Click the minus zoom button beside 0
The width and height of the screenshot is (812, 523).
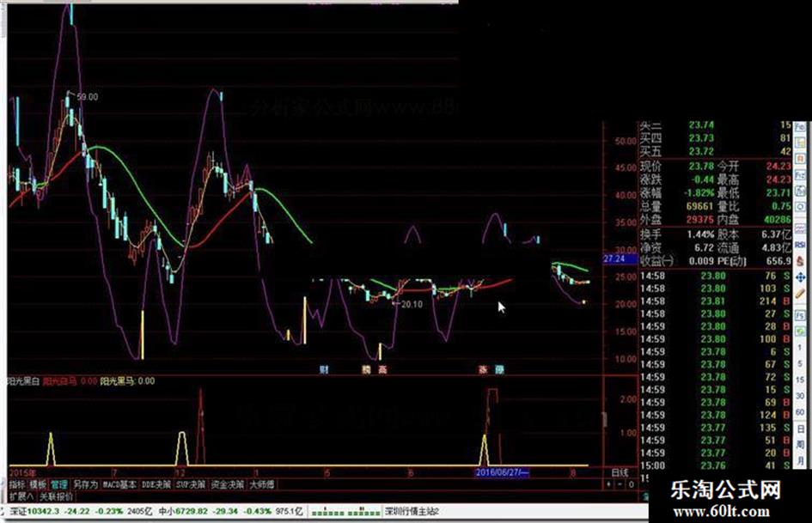pyautogui.click(x=620, y=484)
